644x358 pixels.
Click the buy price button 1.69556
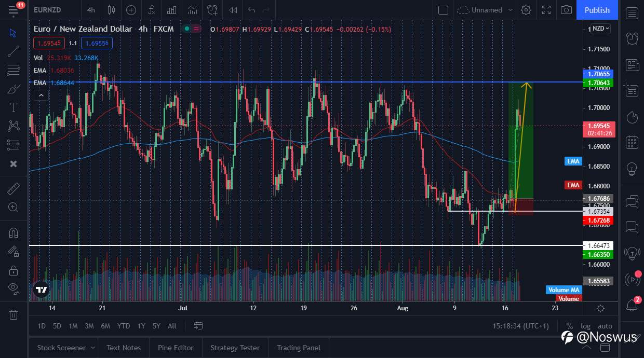[x=97, y=43]
